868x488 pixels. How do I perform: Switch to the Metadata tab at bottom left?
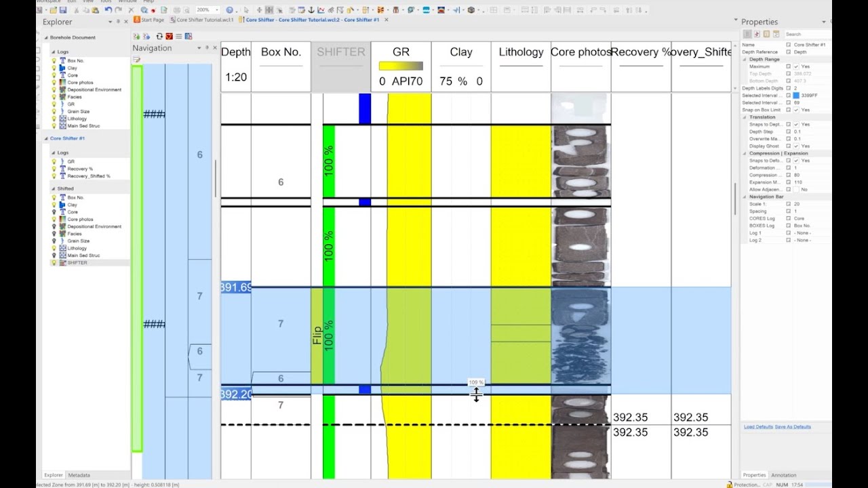coord(79,475)
